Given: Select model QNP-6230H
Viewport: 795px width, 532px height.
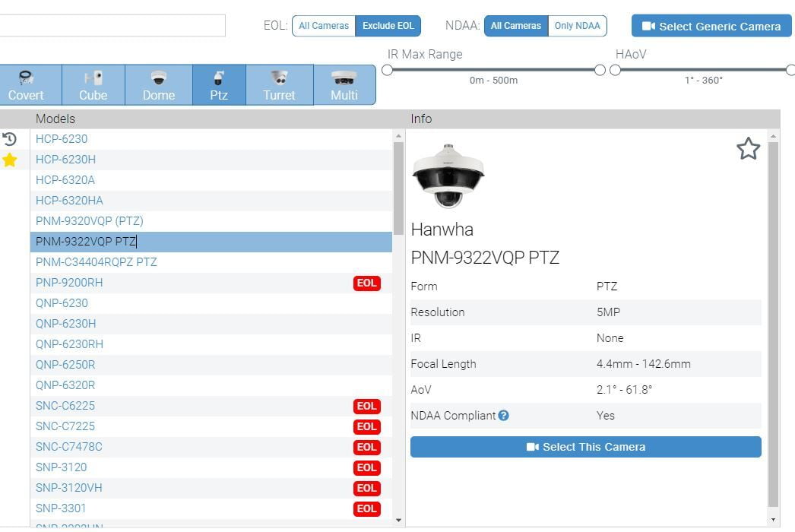Looking at the screenshot, I should (x=211, y=324).
